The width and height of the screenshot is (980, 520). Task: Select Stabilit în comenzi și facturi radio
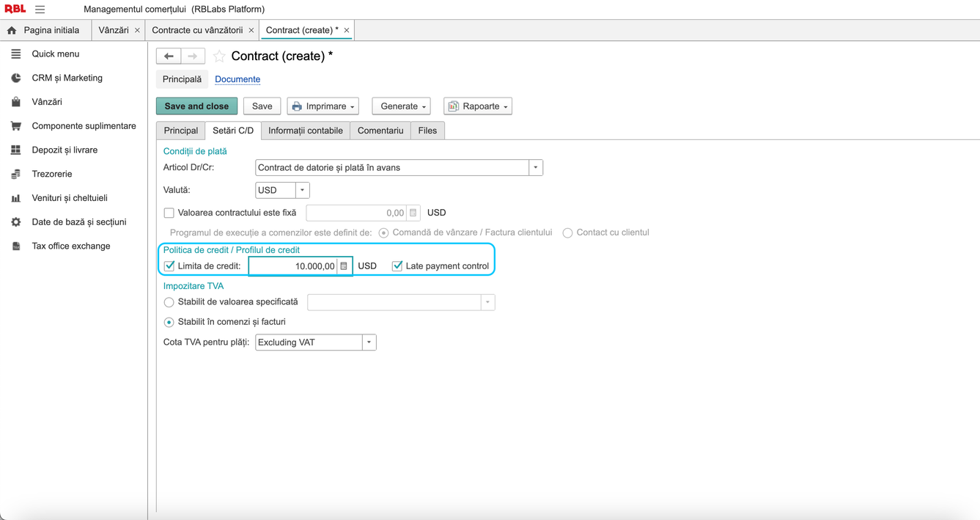[169, 322]
